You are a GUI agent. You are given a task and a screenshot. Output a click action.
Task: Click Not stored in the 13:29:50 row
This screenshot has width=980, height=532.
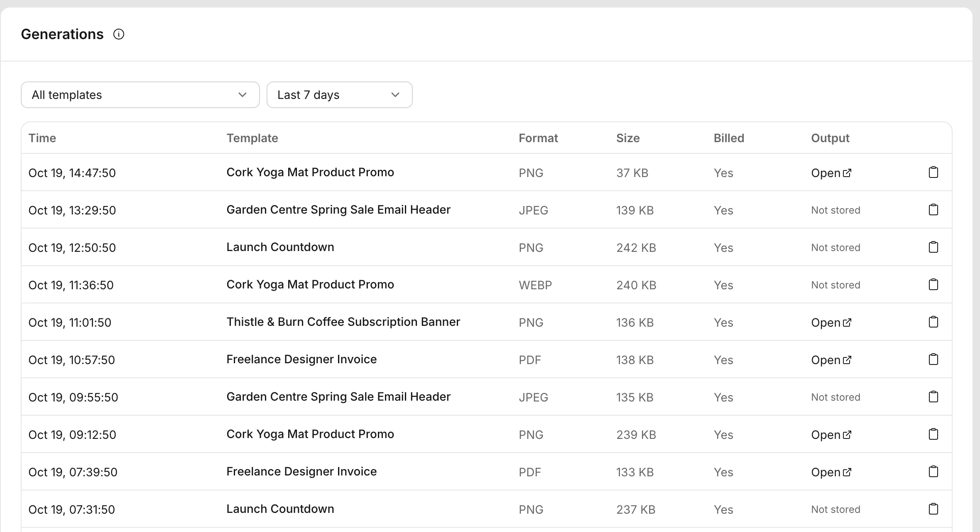point(835,210)
